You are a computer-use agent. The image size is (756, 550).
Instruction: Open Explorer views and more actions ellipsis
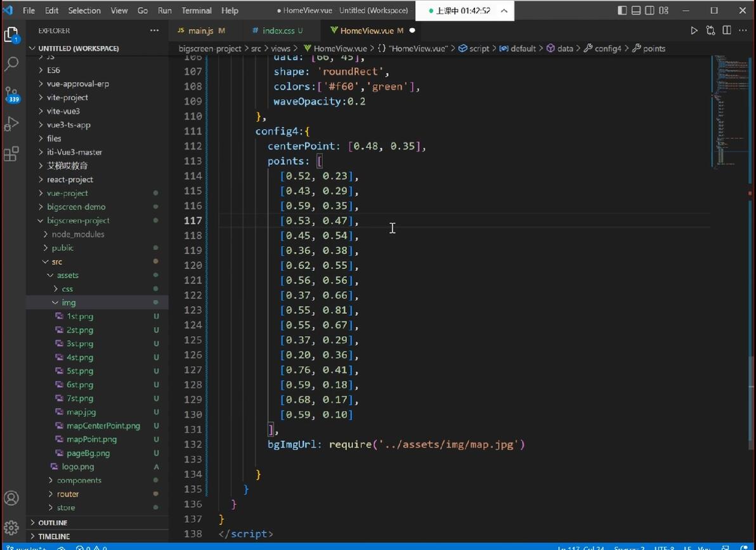click(154, 30)
